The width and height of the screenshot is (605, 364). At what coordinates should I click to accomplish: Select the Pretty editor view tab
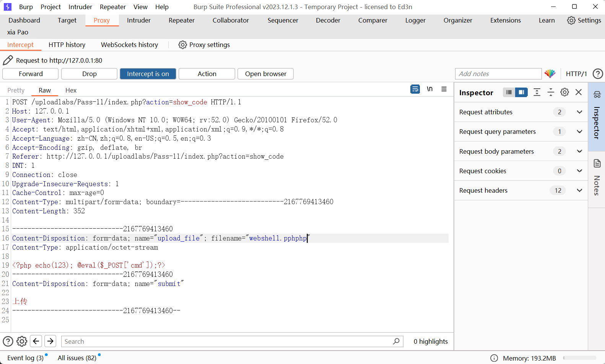[16, 90]
